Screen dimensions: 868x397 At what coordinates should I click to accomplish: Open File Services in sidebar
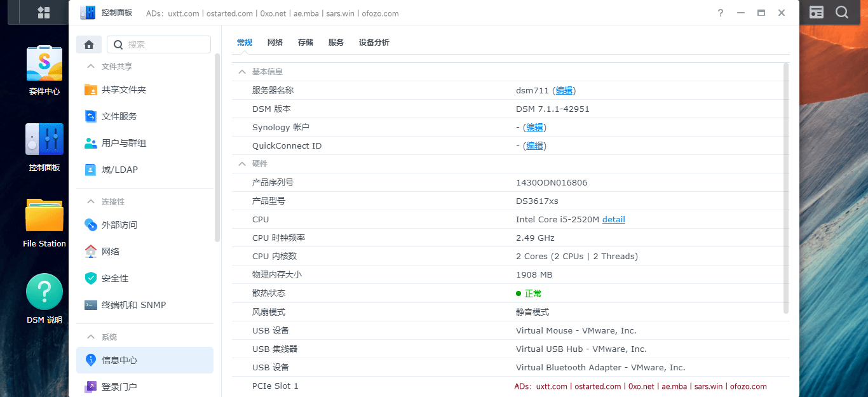click(145, 116)
